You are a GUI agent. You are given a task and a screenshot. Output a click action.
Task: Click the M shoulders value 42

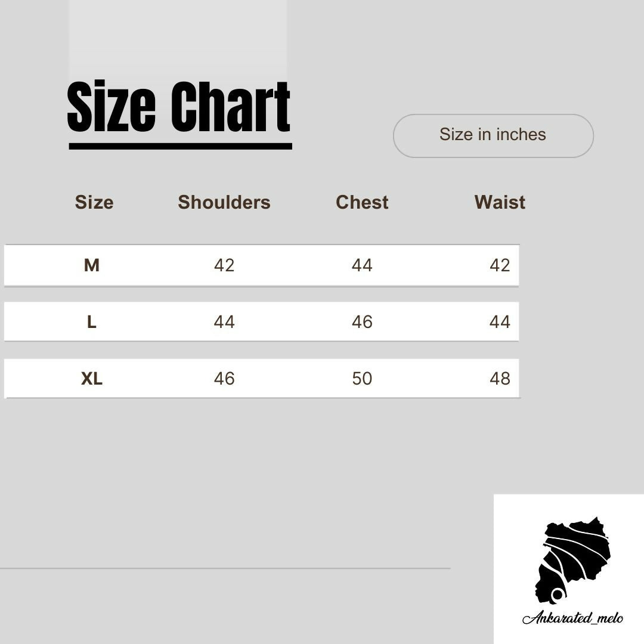click(x=224, y=265)
